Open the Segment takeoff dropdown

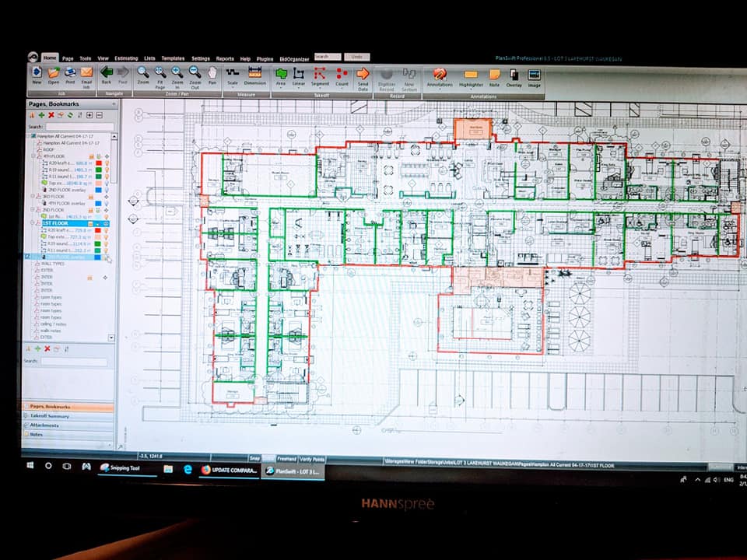click(x=320, y=89)
